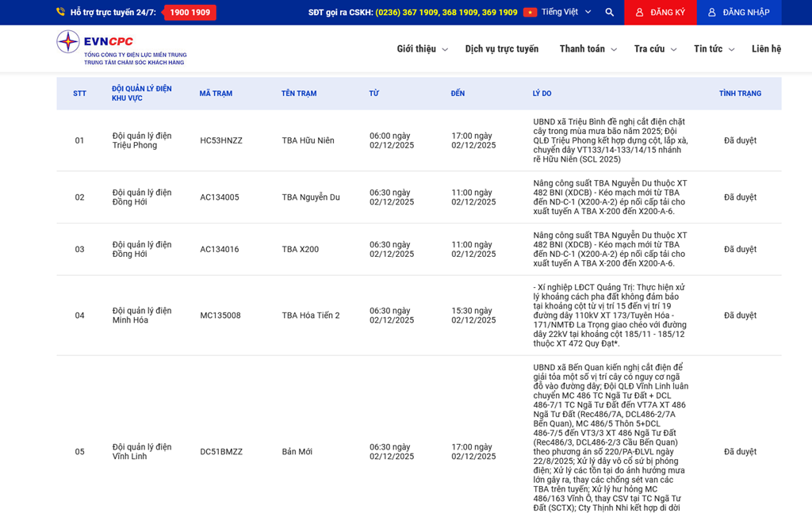The height and width of the screenshot is (513, 812).
Task: Click the yellow CSKH phone numbers
Action: pos(446,13)
